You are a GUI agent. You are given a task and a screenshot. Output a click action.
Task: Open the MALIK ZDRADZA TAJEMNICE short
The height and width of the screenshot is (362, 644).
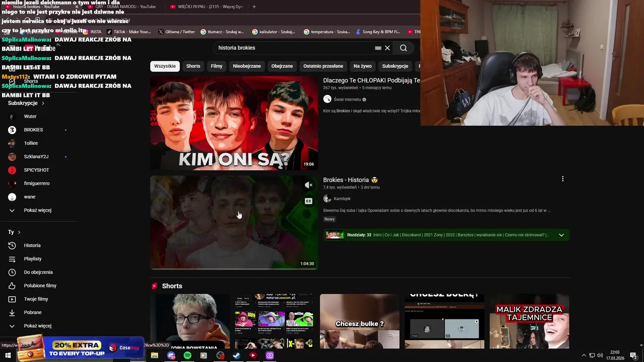click(x=529, y=321)
